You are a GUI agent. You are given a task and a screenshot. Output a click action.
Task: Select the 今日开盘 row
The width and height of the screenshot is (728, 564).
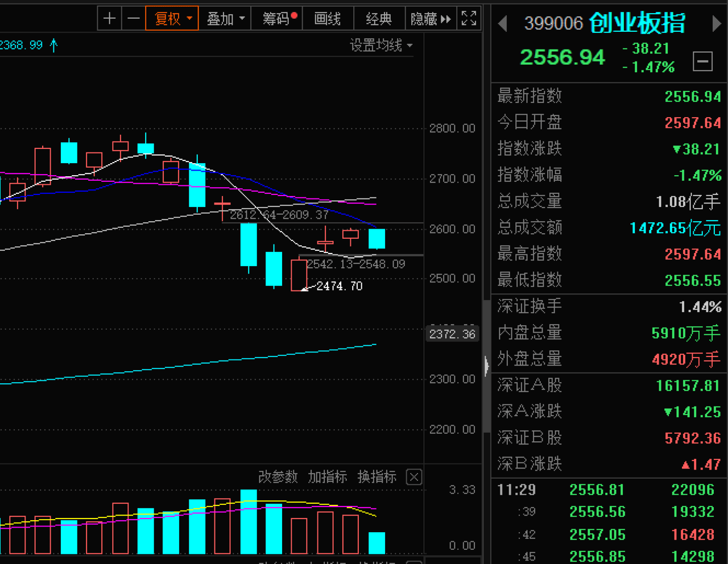[x=609, y=122]
